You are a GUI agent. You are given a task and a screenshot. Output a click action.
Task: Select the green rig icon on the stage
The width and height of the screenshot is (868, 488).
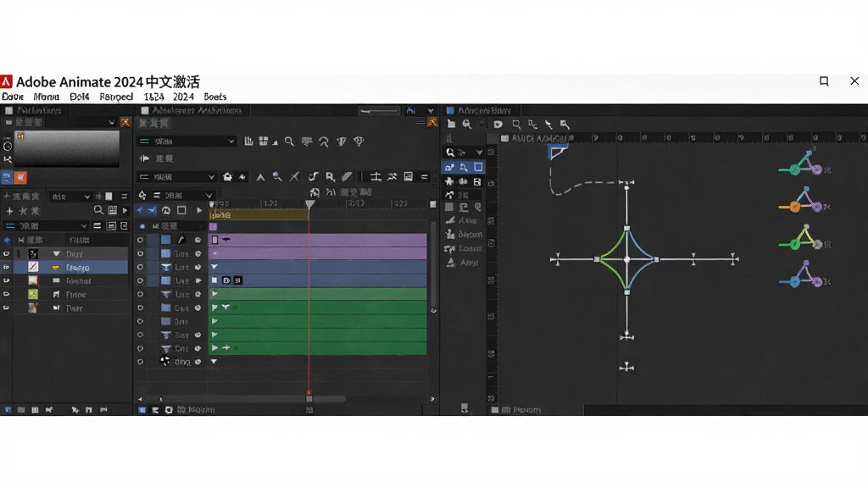802,238
